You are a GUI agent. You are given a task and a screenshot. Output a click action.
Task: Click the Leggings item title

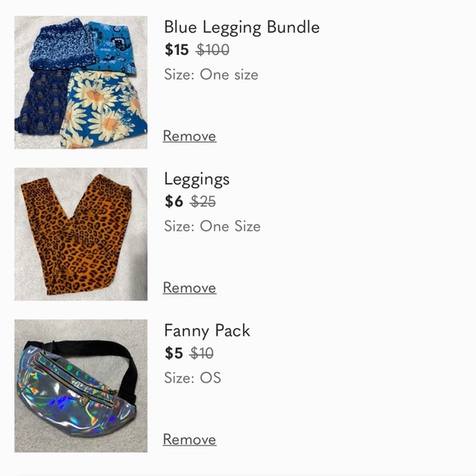(197, 180)
